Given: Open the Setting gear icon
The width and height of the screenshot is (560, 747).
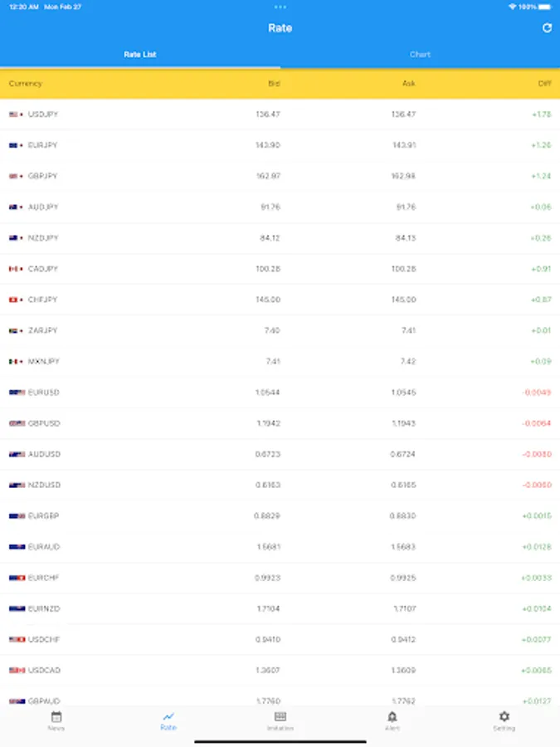Looking at the screenshot, I should (x=504, y=717).
